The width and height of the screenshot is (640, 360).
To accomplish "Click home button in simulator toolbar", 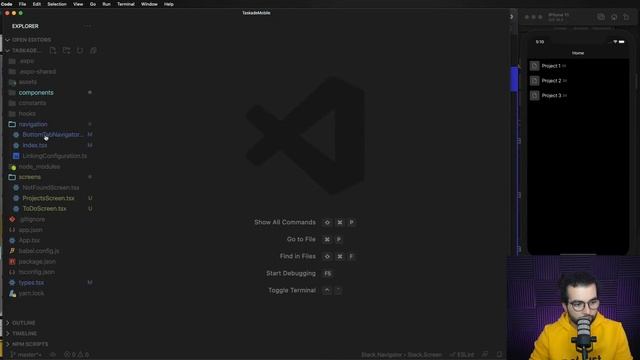I will coord(614,17).
